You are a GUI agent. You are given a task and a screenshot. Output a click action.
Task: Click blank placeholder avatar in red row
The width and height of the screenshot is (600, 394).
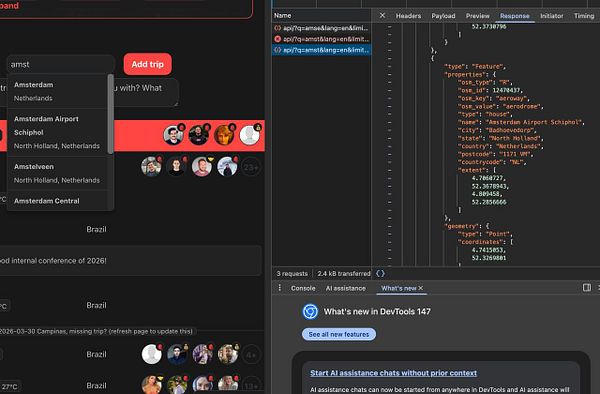pyautogui.click(x=249, y=135)
